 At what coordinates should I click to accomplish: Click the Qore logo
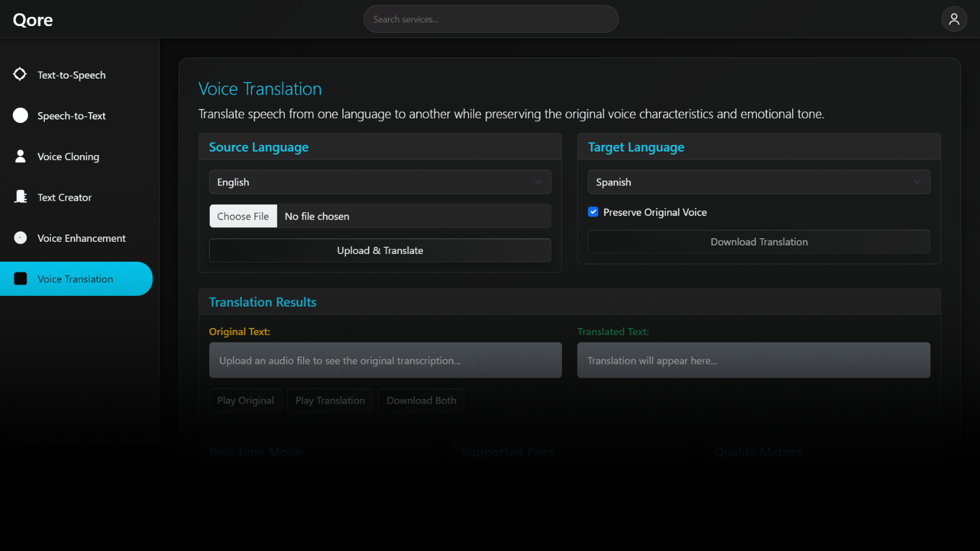tap(33, 20)
